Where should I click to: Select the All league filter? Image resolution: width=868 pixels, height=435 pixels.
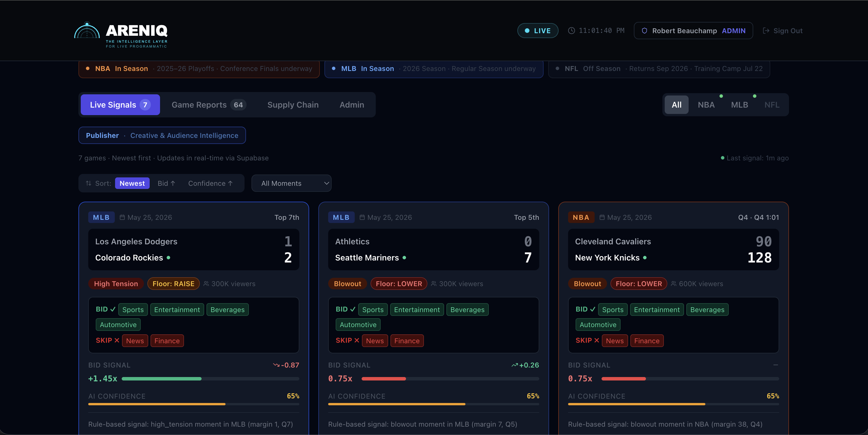coord(676,105)
